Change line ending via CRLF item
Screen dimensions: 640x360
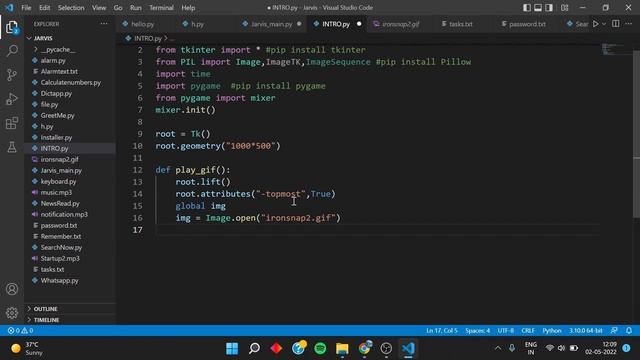click(528, 331)
